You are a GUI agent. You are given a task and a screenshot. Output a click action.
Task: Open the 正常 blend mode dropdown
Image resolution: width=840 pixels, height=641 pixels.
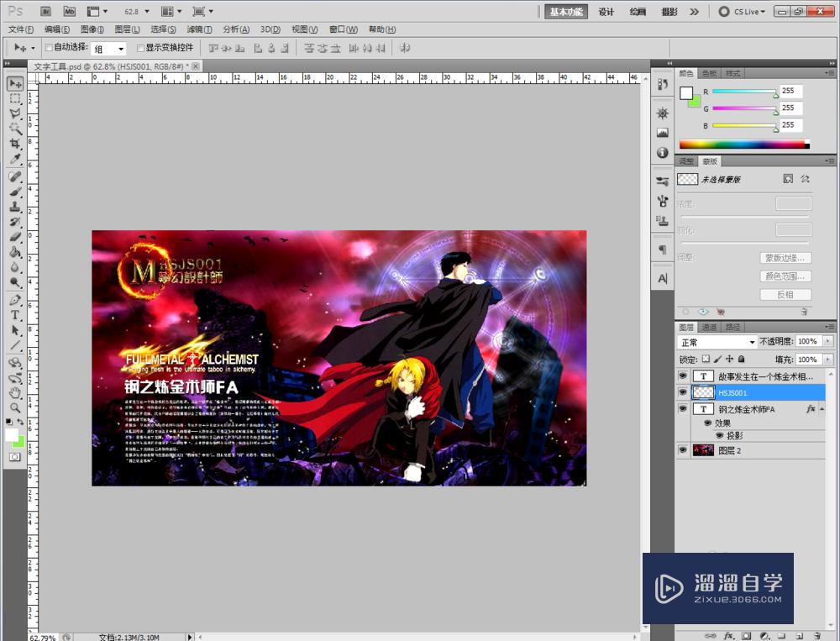pyautogui.click(x=717, y=343)
